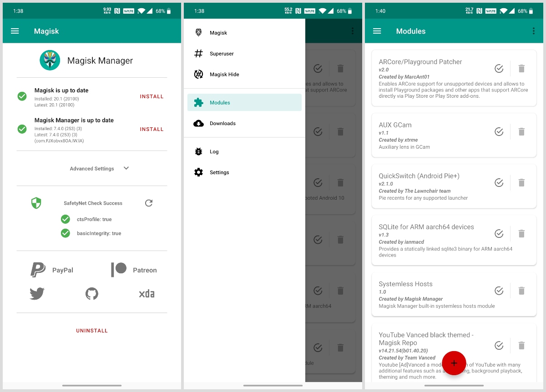Image resolution: width=546 pixels, height=392 pixels.
Task: Toggle the QuickSwitch module checkmark
Action: 499,182
